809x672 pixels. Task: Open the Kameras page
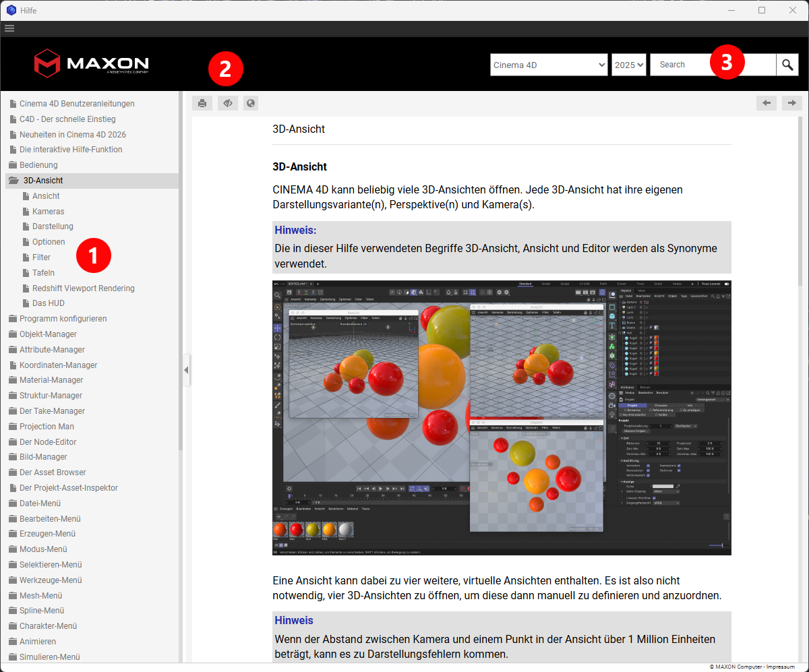[x=48, y=212]
